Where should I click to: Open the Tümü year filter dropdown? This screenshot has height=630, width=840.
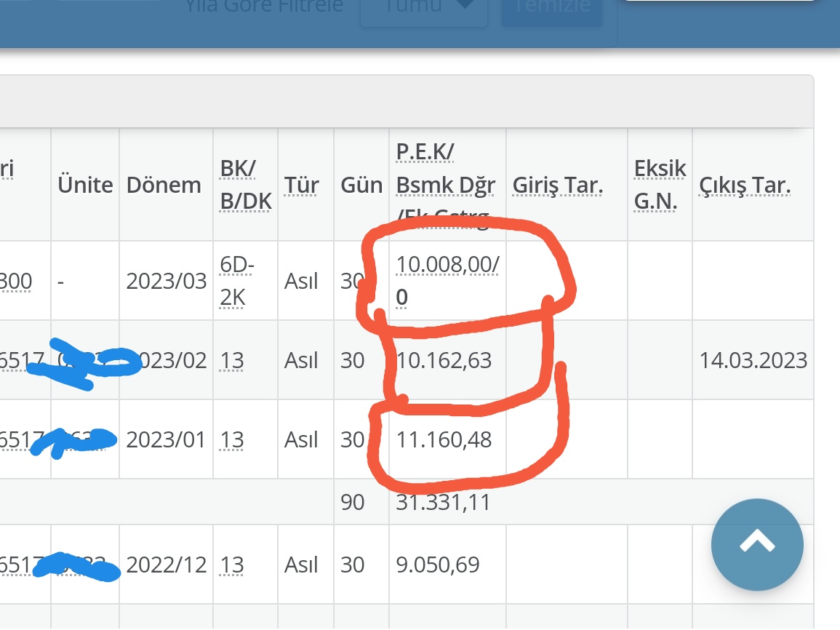[x=424, y=11]
